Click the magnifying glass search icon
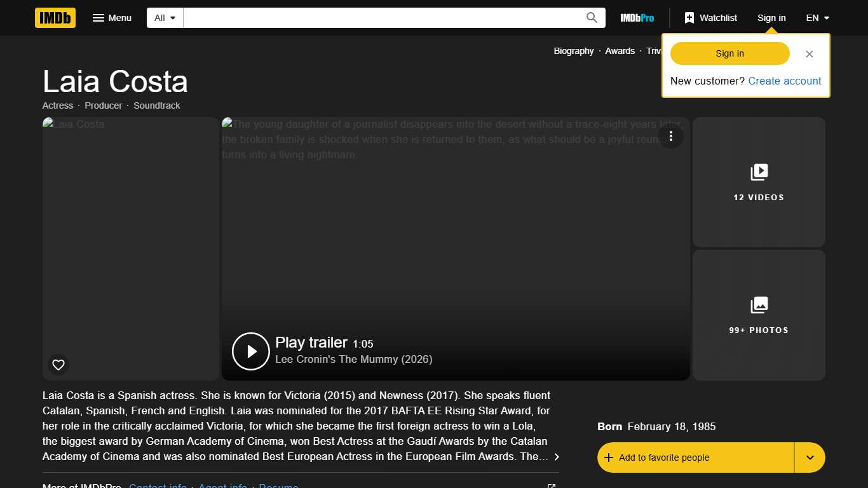Viewport: 868px width, 488px height. (x=592, y=18)
